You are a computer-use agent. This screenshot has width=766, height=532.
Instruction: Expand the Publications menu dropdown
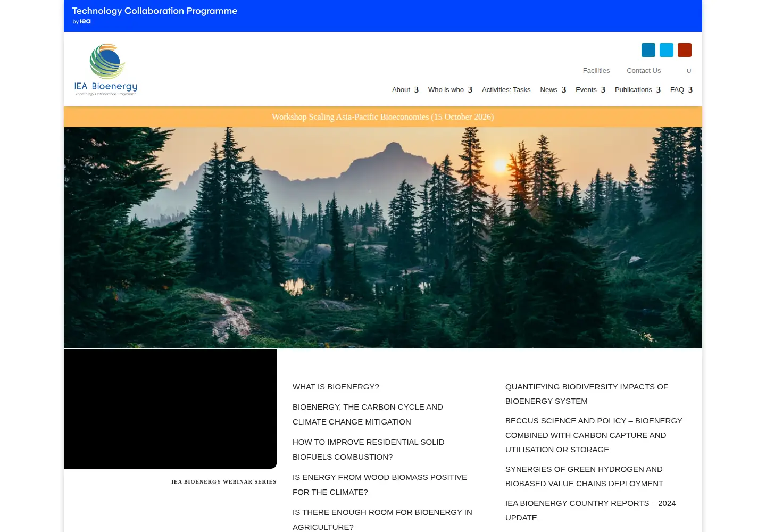[x=638, y=90]
